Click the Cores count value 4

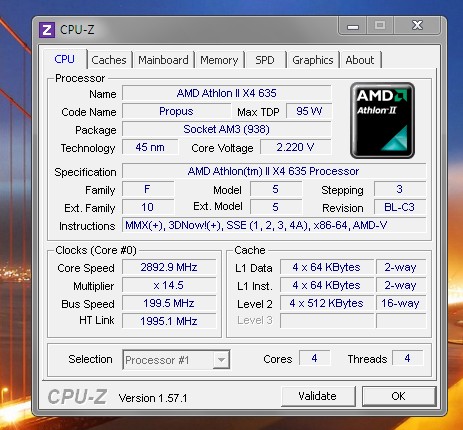tap(314, 358)
